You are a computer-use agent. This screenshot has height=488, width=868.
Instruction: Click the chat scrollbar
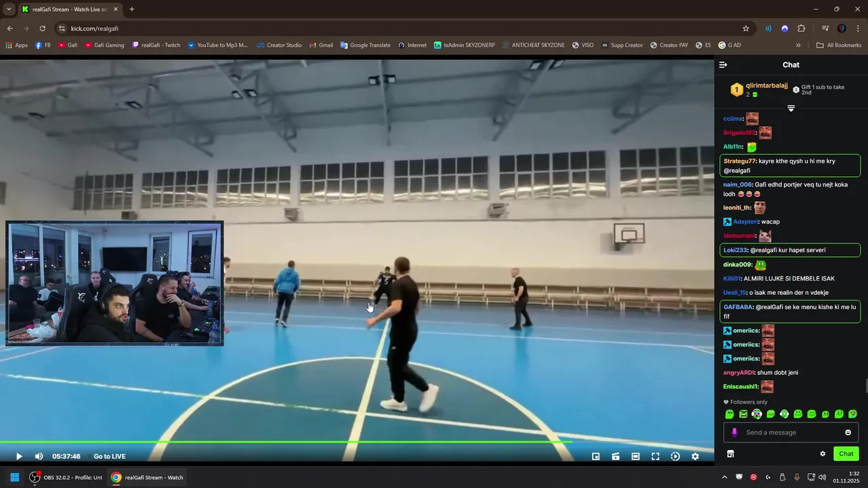click(x=865, y=386)
